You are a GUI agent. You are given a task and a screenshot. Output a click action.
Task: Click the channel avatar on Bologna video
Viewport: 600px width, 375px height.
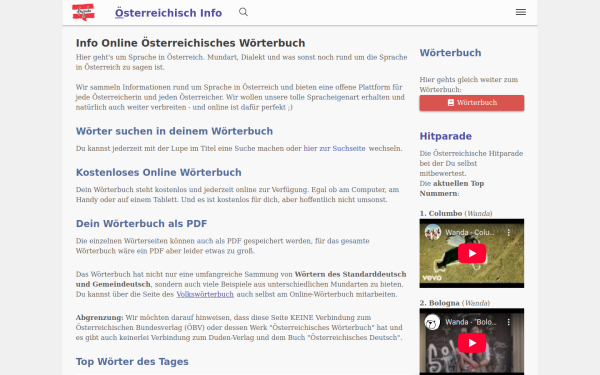click(433, 322)
